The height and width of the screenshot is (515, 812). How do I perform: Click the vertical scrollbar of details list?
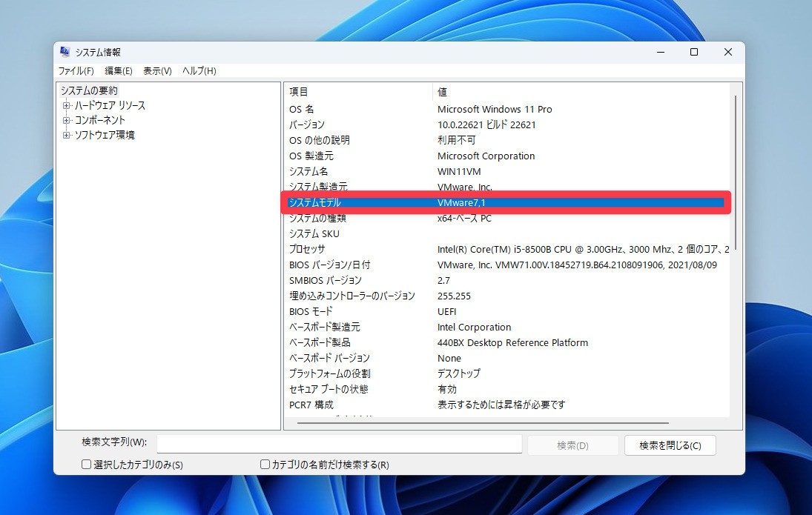(x=736, y=173)
